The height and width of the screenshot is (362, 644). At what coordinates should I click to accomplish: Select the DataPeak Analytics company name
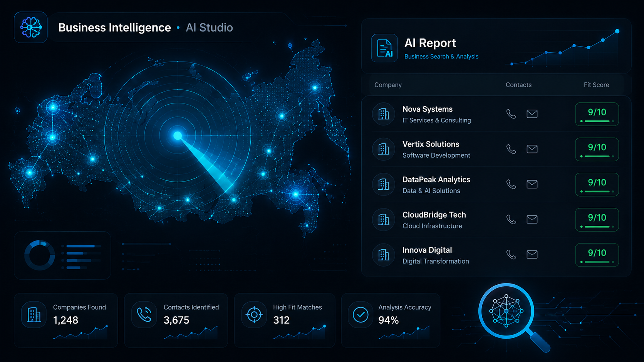[x=436, y=180]
